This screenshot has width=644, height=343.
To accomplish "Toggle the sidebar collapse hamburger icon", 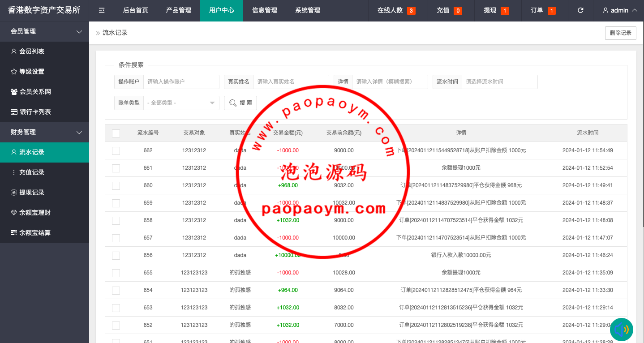I will pyautogui.click(x=102, y=10).
